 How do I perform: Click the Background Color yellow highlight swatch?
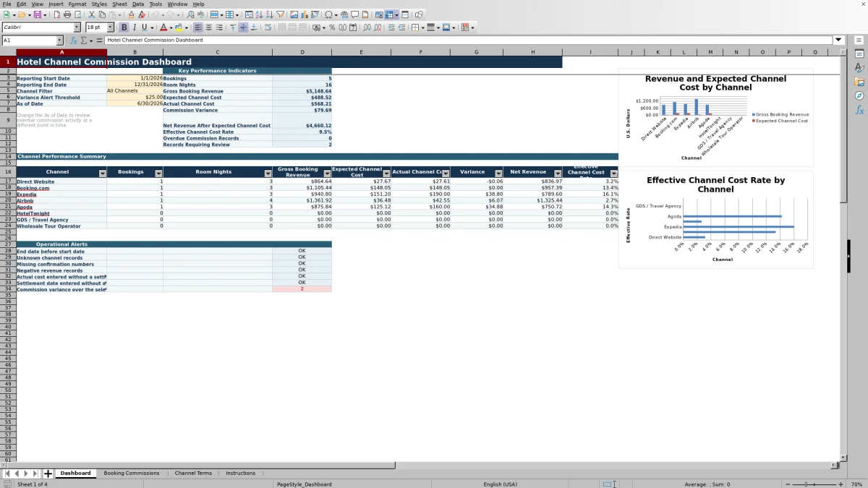click(x=178, y=27)
